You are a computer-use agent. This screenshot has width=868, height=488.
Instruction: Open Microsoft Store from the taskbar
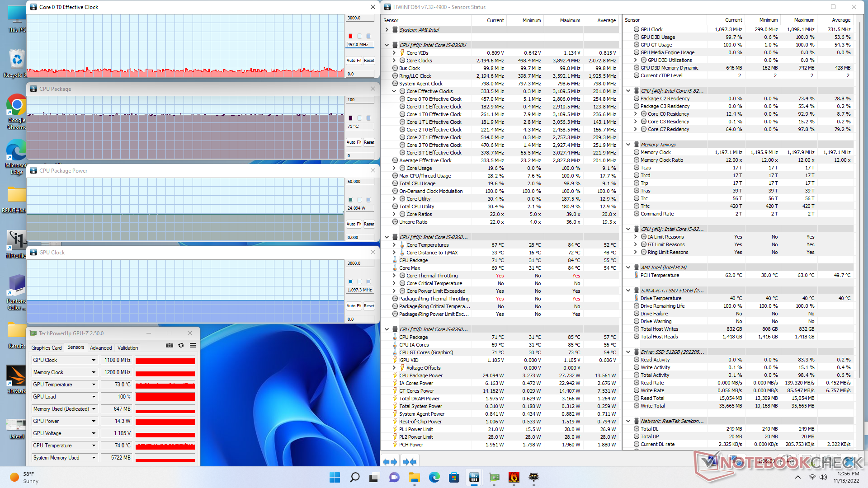[x=454, y=477]
